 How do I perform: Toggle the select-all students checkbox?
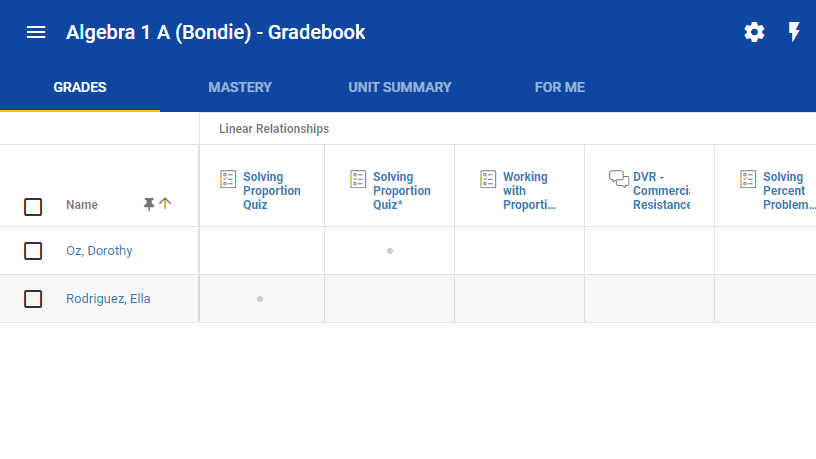pyautogui.click(x=33, y=206)
